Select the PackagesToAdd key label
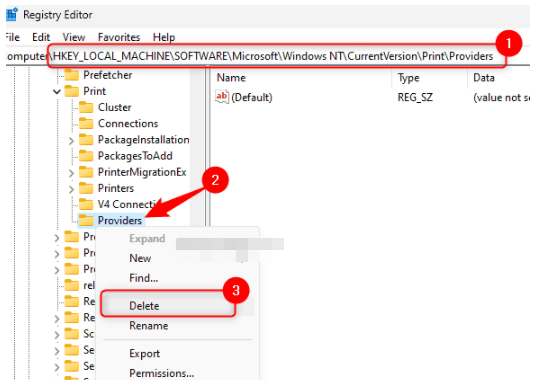The image size is (537, 380). (135, 156)
